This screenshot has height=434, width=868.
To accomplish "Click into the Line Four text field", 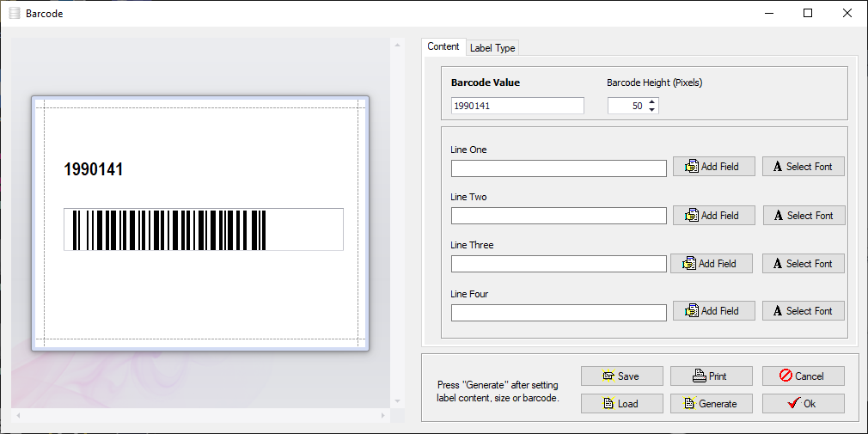I will click(559, 313).
